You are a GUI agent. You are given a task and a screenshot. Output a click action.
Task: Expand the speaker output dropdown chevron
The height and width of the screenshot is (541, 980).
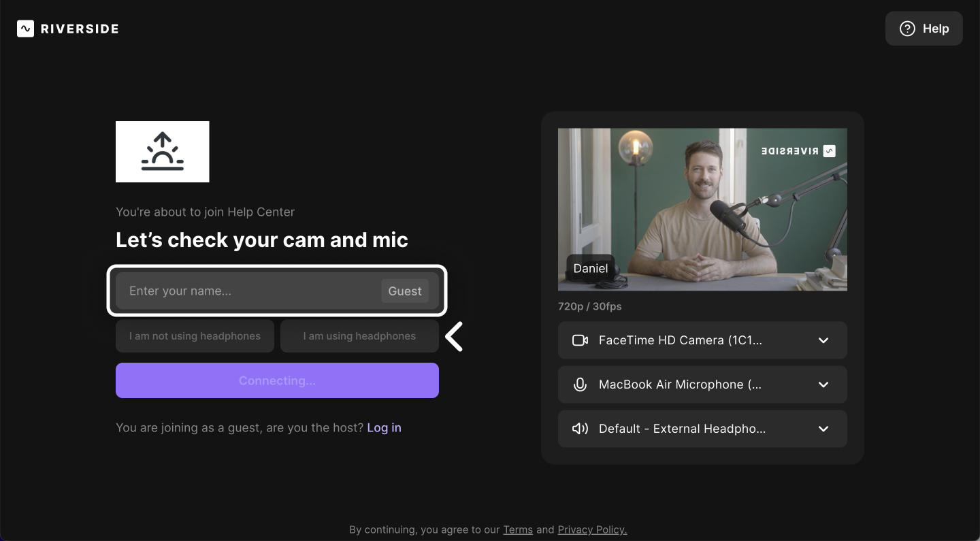pos(823,429)
